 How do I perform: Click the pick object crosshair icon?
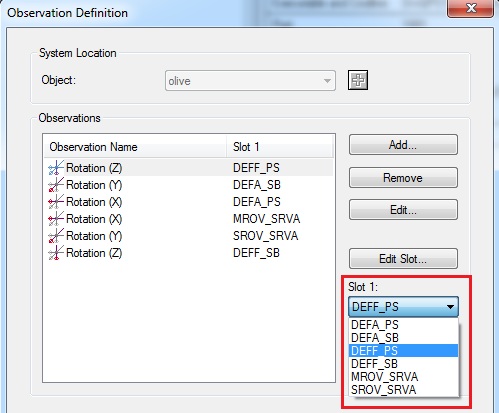pyautogui.click(x=358, y=80)
